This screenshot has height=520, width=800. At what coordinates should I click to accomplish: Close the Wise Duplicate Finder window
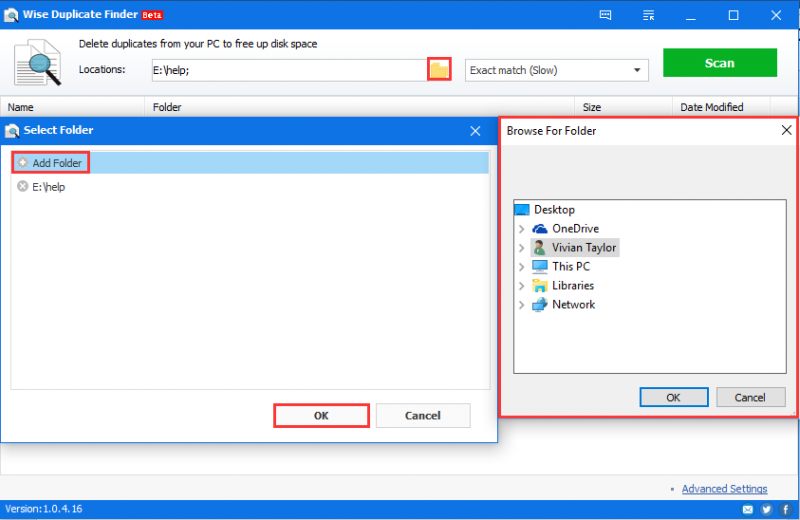coord(776,15)
